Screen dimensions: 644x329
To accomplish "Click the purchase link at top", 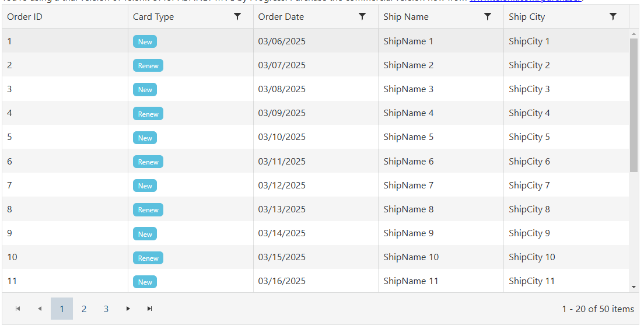I will pyautogui.click(x=525, y=1).
